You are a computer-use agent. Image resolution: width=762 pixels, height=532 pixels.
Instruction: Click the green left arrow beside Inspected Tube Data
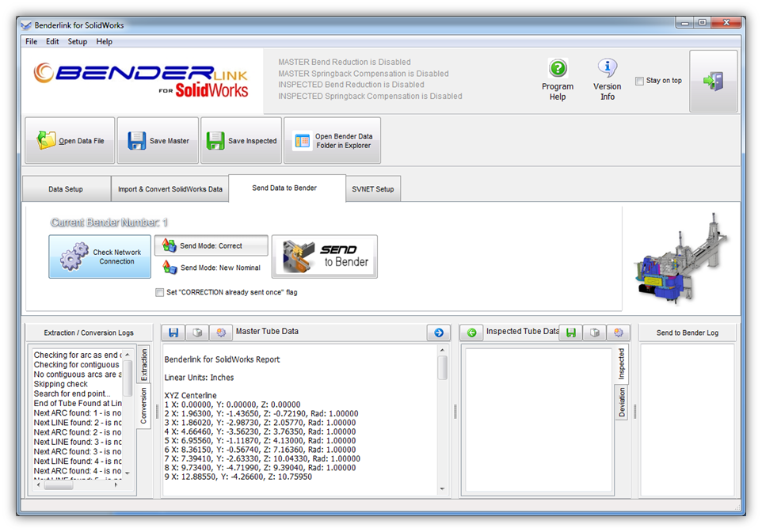(x=471, y=332)
